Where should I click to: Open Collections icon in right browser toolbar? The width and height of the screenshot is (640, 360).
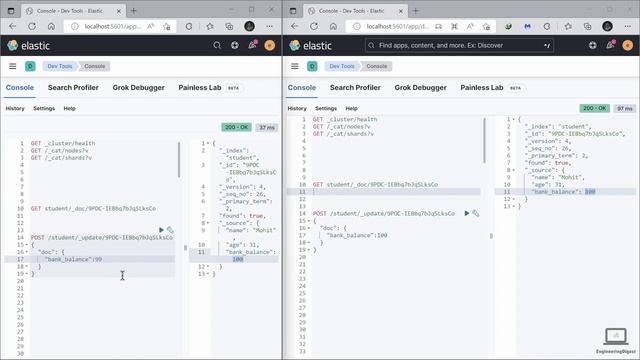click(587, 26)
